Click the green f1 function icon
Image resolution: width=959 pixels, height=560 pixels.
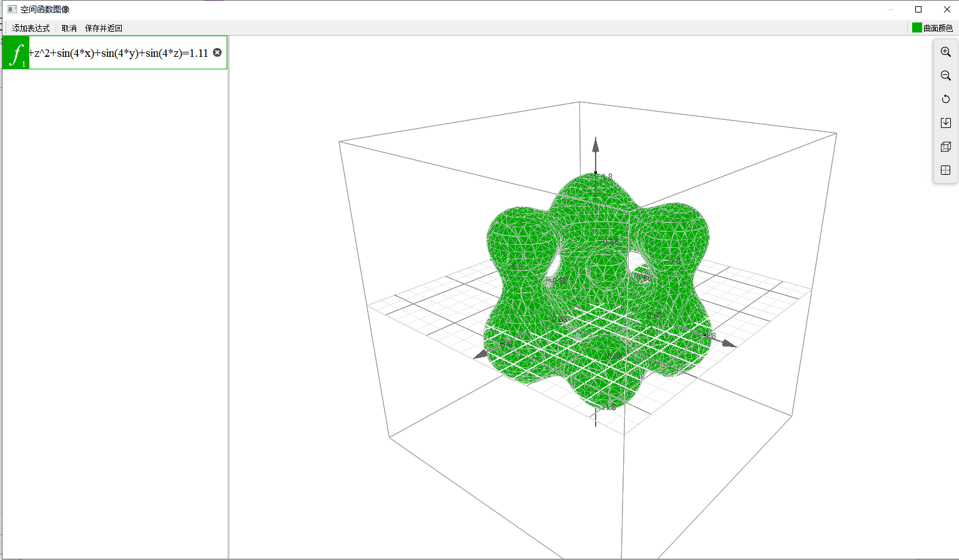tap(16, 53)
